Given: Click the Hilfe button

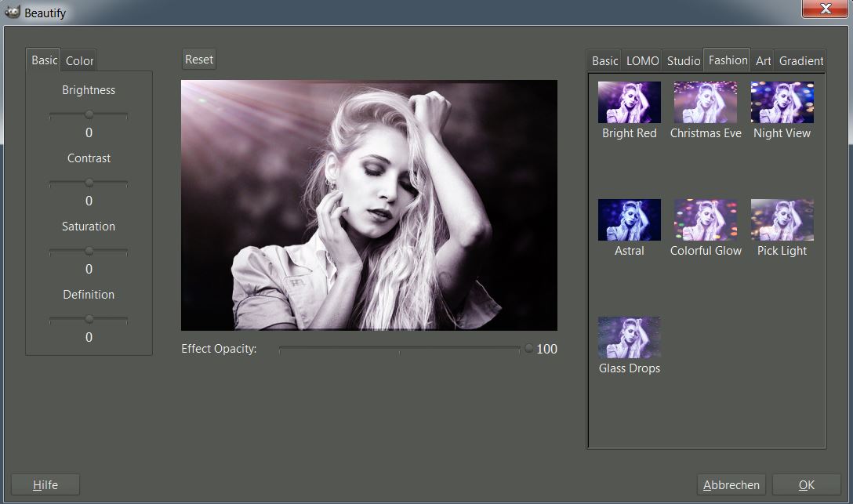Looking at the screenshot, I should [x=45, y=484].
